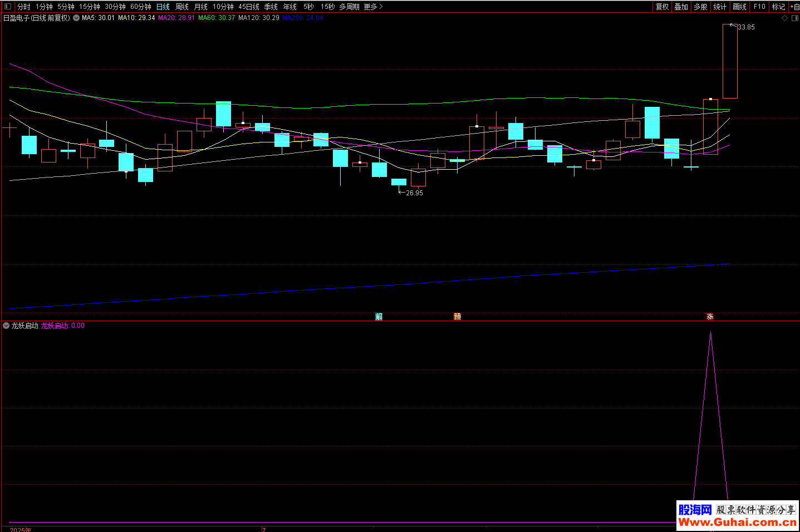Screen dimensions: 800x532
Task: Open the 画线 drawing tools
Action: tap(740, 7)
